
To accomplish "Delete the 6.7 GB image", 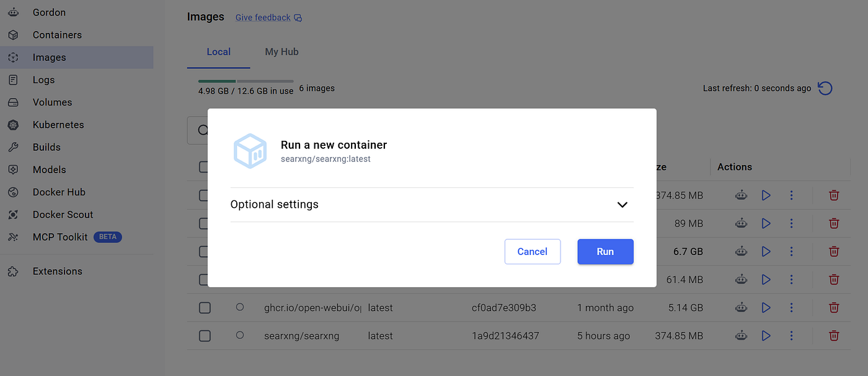I will tap(834, 251).
